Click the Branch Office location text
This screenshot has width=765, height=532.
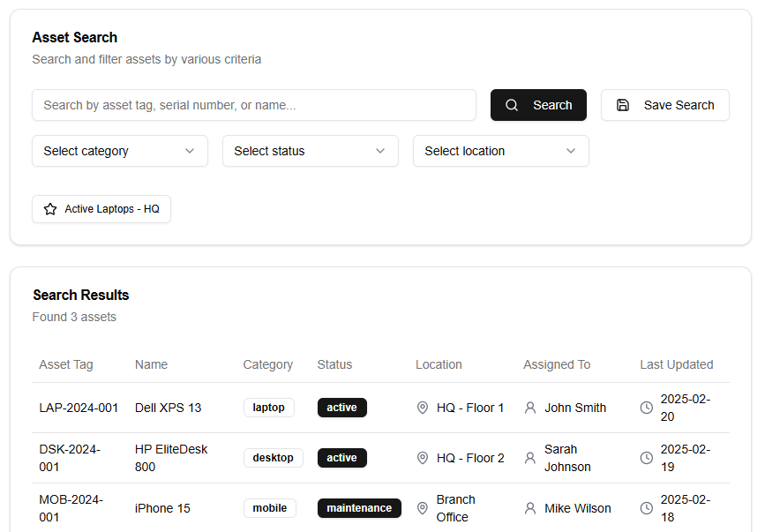455,508
